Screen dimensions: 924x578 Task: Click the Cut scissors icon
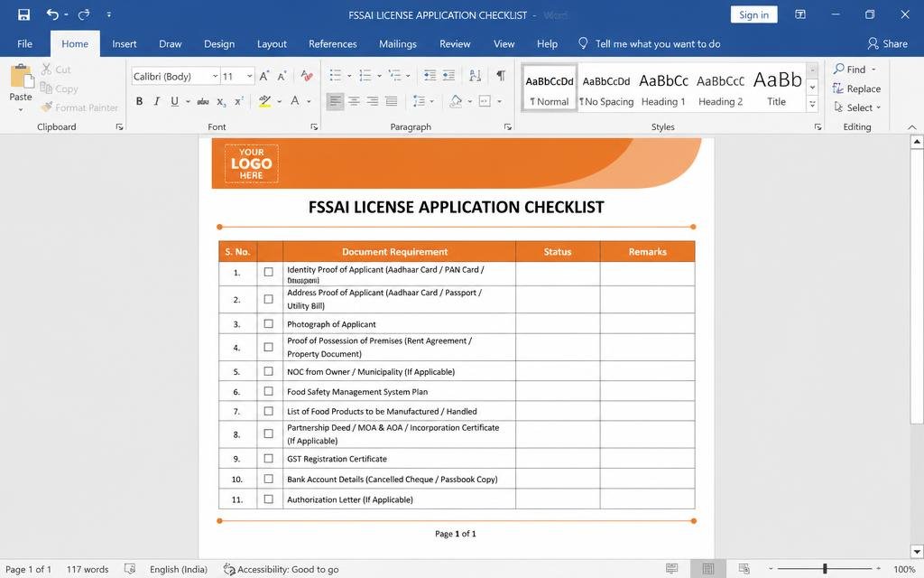[x=47, y=69]
